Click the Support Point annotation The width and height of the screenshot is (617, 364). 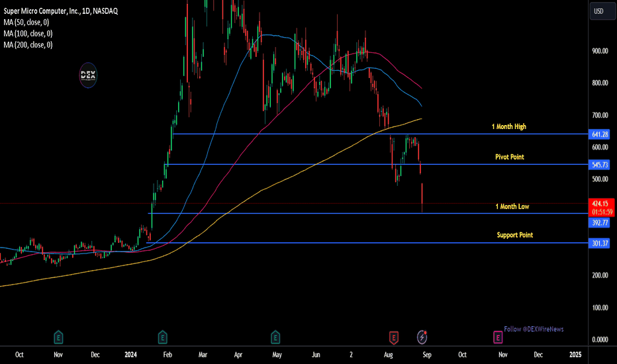[x=514, y=235]
